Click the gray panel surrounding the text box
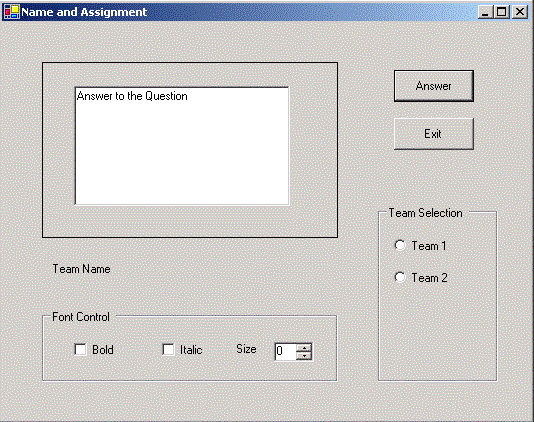The image size is (534, 422). (x=190, y=221)
